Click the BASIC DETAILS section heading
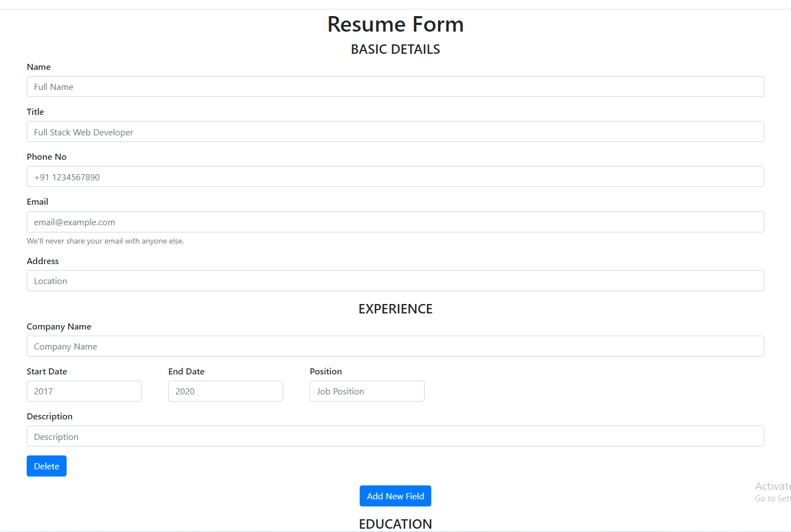This screenshot has height=532, width=791. [x=395, y=49]
